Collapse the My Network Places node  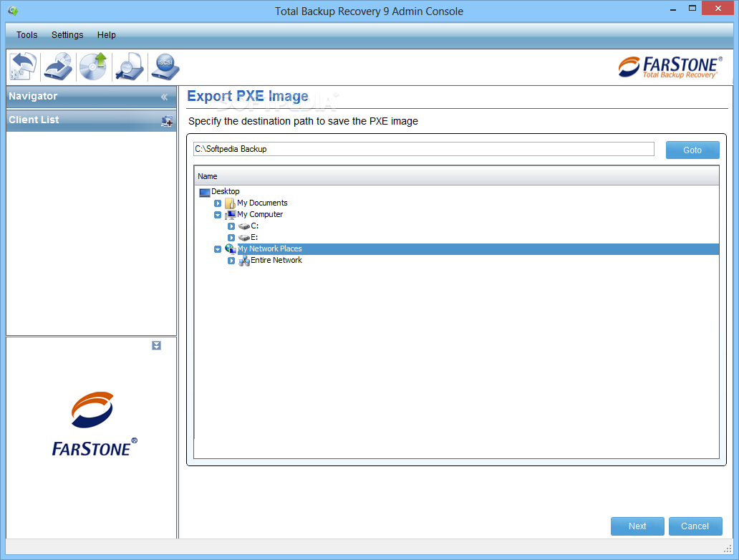click(218, 249)
